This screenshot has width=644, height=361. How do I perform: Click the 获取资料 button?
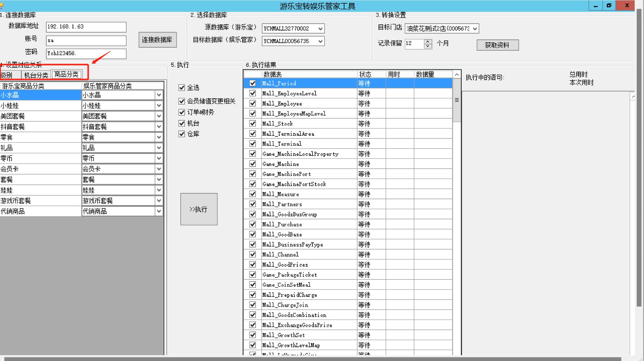[x=497, y=45]
